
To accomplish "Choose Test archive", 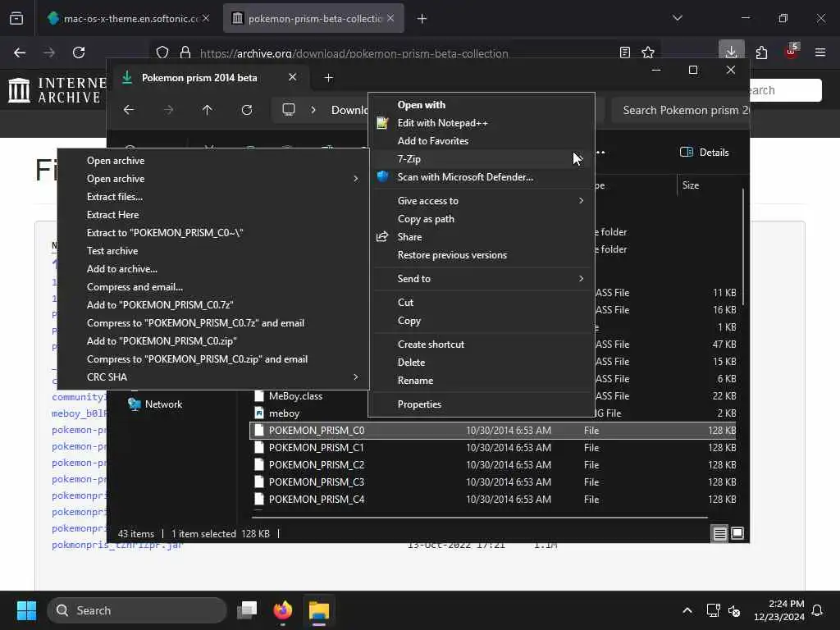I will tap(212, 251).
